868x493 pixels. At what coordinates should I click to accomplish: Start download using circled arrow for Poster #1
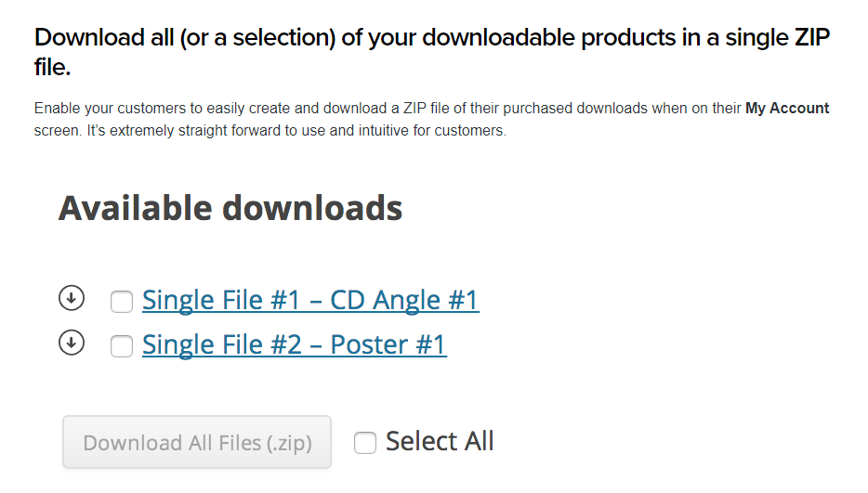tap(72, 343)
